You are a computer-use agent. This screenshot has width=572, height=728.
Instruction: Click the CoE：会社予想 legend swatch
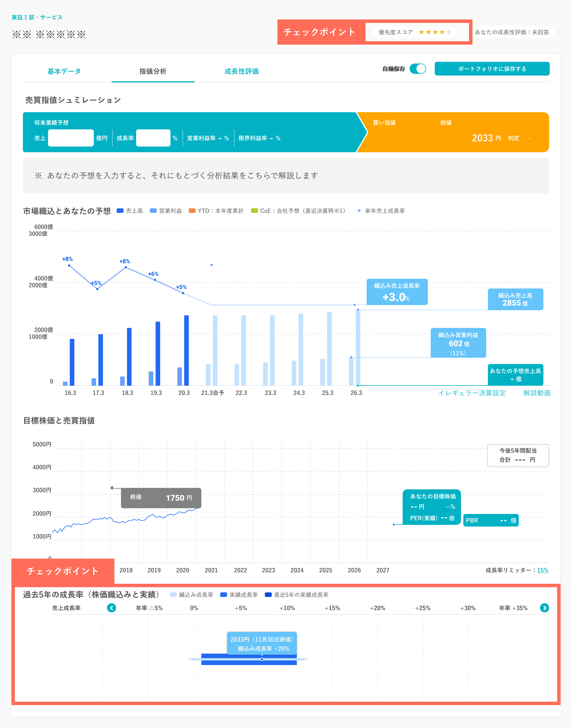[x=255, y=211]
